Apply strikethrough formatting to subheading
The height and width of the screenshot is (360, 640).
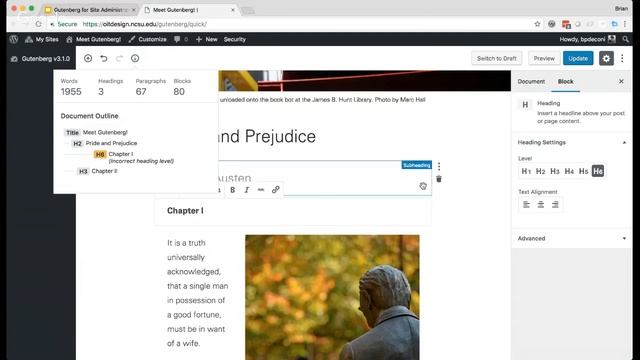(x=261, y=190)
